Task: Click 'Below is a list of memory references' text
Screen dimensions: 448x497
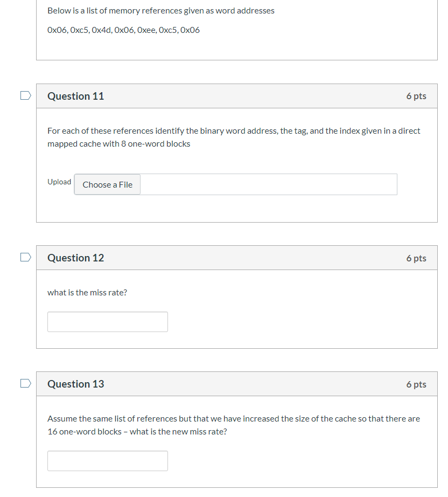Action: 161,11
